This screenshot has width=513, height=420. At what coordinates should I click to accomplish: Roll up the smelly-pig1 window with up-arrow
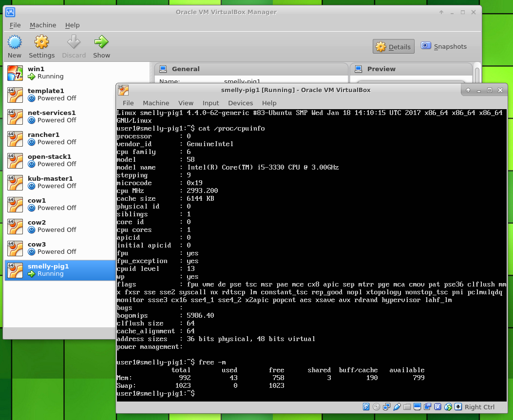468,90
